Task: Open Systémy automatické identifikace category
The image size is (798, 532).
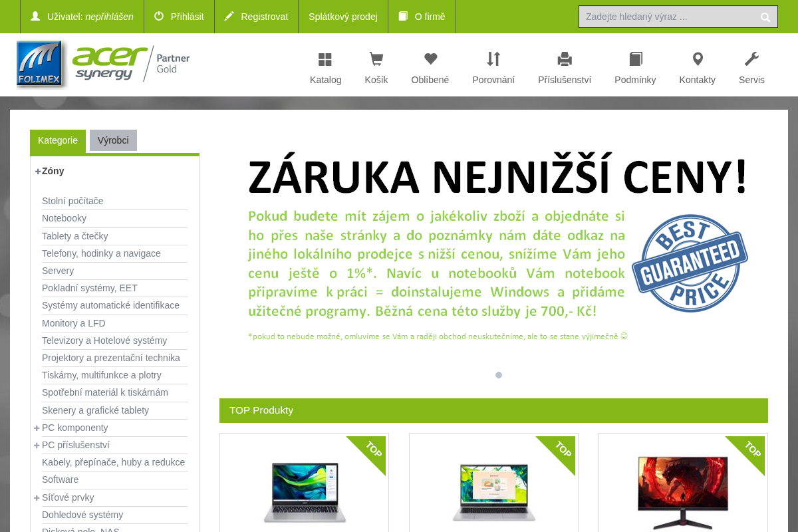Action: point(110,305)
